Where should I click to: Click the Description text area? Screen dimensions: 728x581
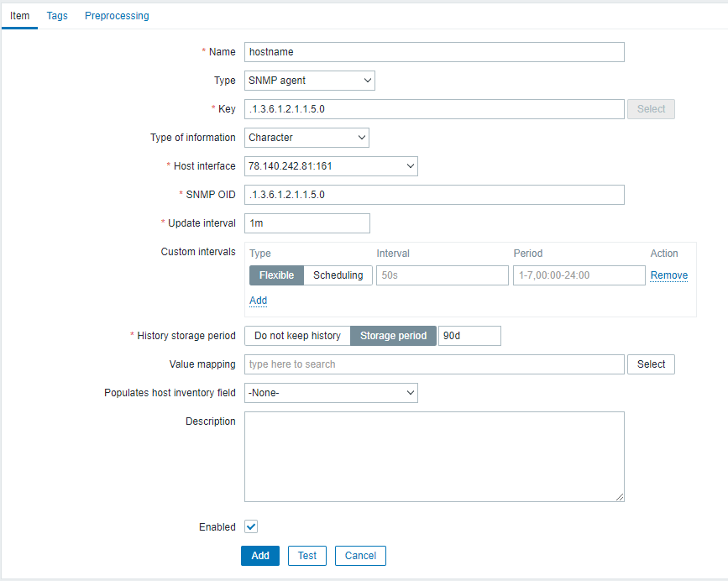click(432, 456)
